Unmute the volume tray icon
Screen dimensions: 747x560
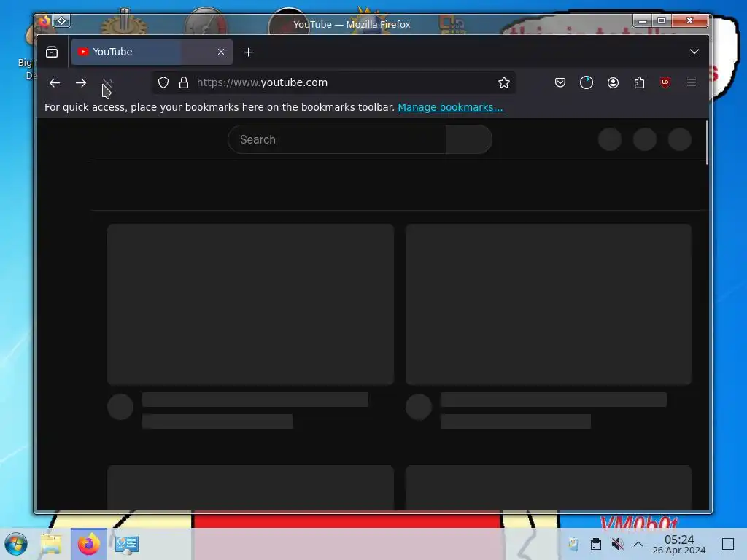point(617,544)
